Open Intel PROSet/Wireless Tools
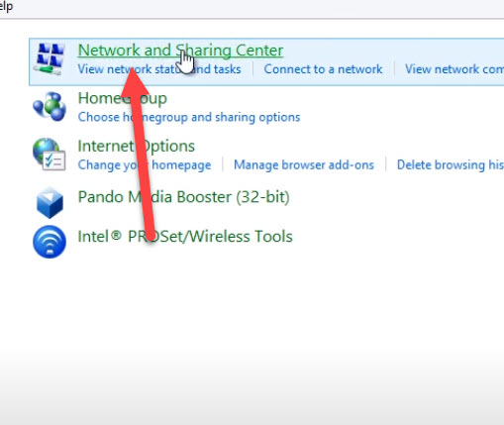The height and width of the screenshot is (425, 504). [x=185, y=237]
